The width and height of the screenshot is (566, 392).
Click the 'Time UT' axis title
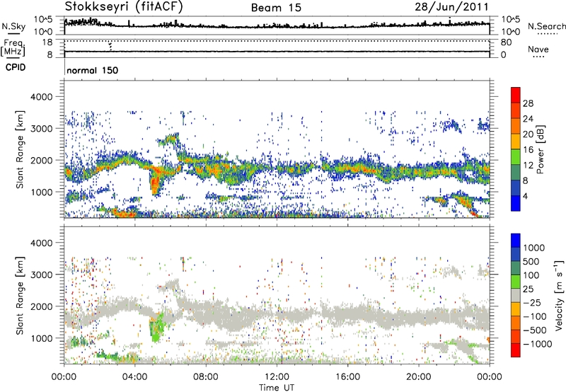[277, 388]
